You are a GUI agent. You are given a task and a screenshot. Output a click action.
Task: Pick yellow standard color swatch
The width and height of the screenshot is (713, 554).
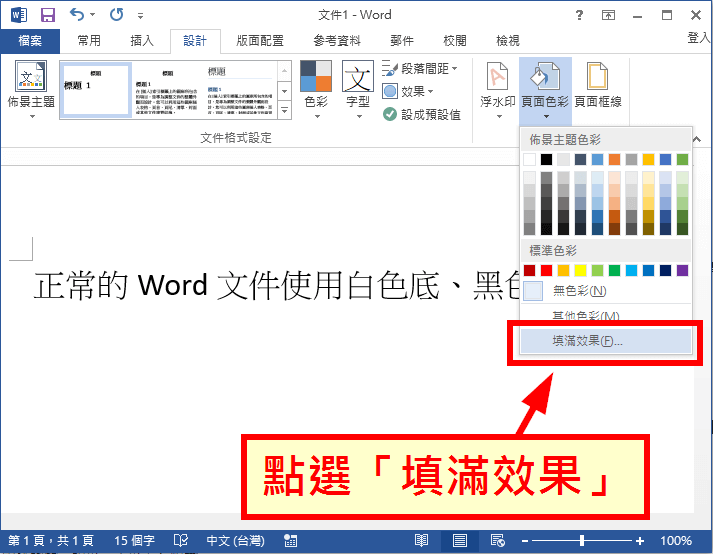tap(580, 270)
